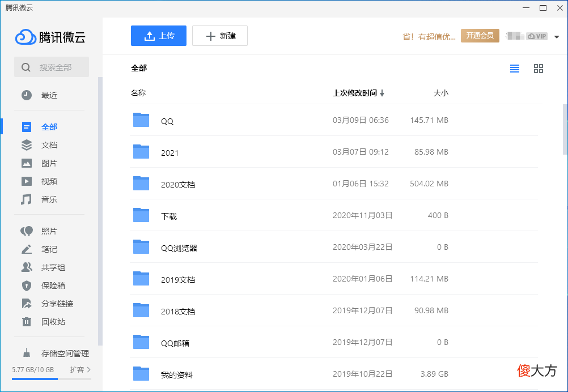Select the 全部 sidebar icon
The width and height of the screenshot is (568, 392).
(x=27, y=127)
